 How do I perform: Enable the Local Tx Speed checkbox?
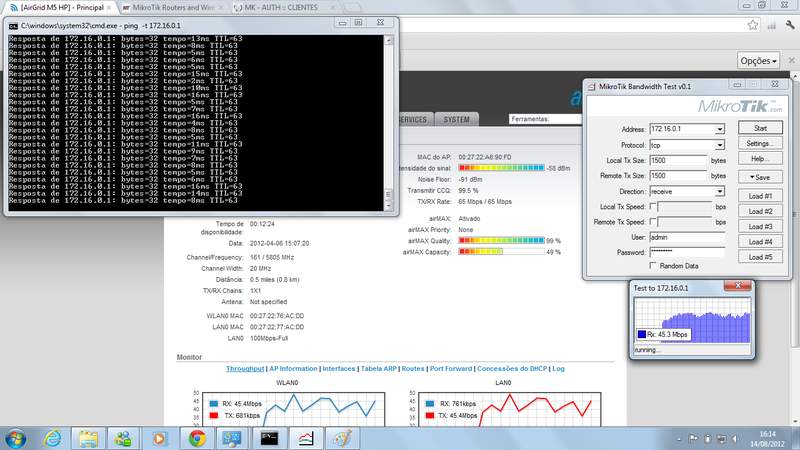click(654, 206)
